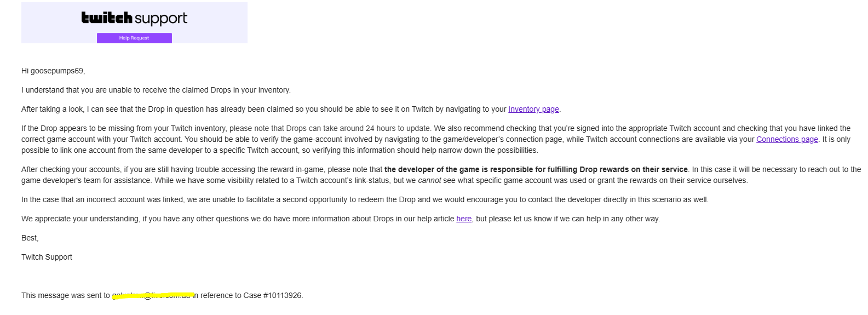Image resolution: width=868 pixels, height=315 pixels.
Task: Click 'This message was sent to' footer text
Action: (65, 295)
